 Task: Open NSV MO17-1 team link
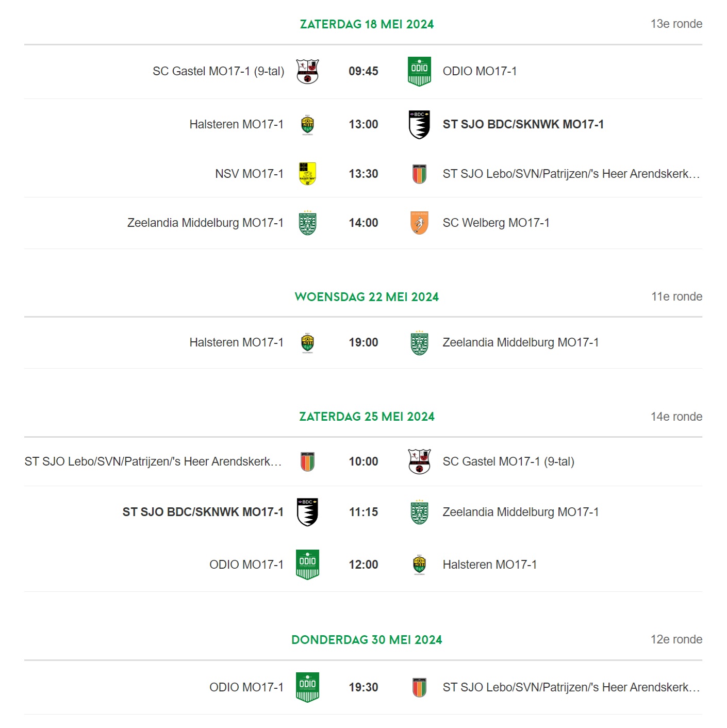[249, 174]
